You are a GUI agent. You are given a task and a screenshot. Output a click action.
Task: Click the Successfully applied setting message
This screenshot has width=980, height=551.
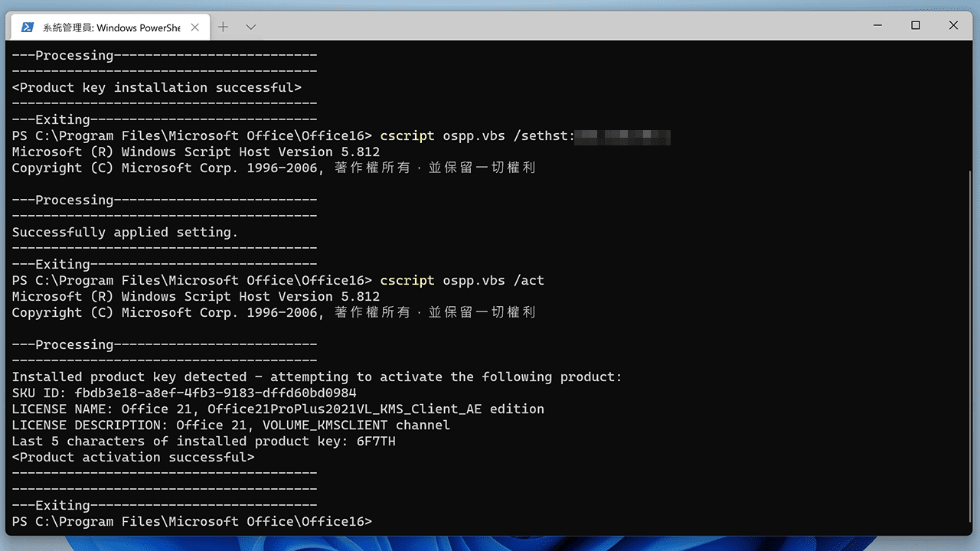[x=124, y=232]
